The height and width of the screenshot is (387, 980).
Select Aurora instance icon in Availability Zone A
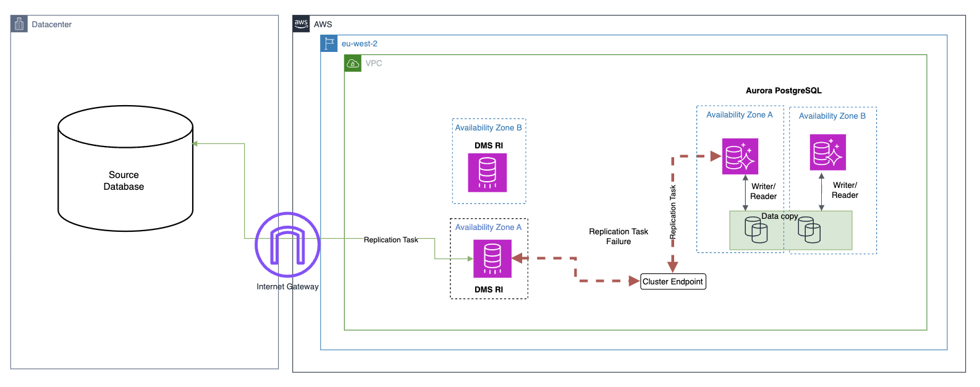[x=740, y=156]
